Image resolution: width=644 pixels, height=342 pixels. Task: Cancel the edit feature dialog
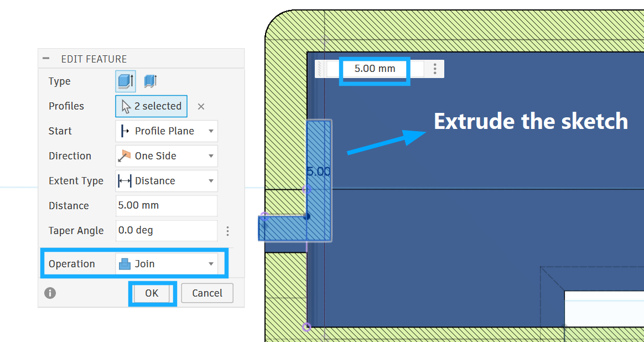pos(207,293)
